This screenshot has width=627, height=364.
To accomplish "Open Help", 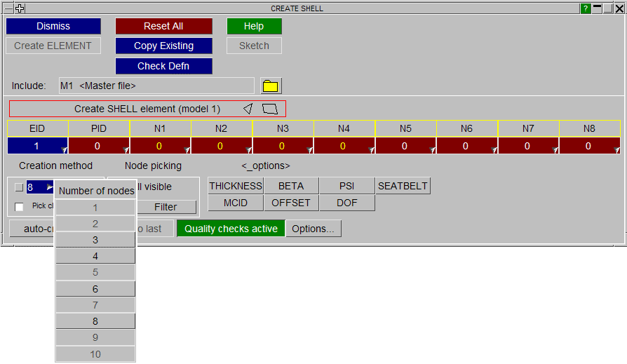I will click(x=254, y=26).
